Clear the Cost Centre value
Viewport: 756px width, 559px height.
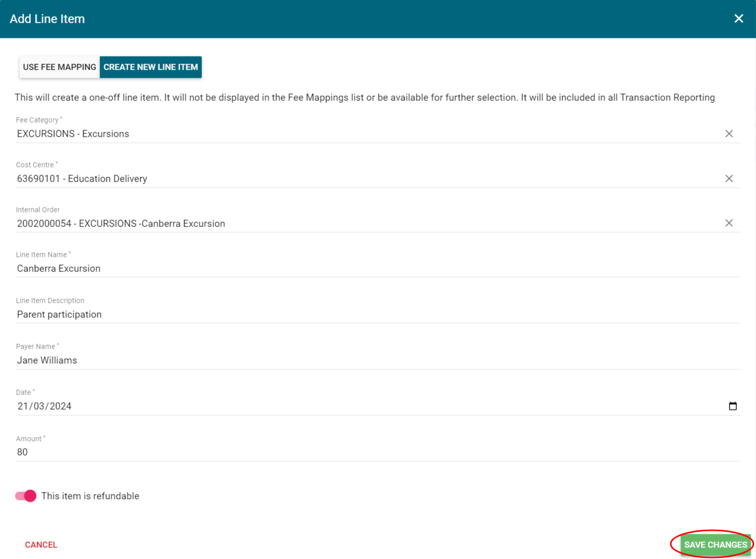(729, 179)
